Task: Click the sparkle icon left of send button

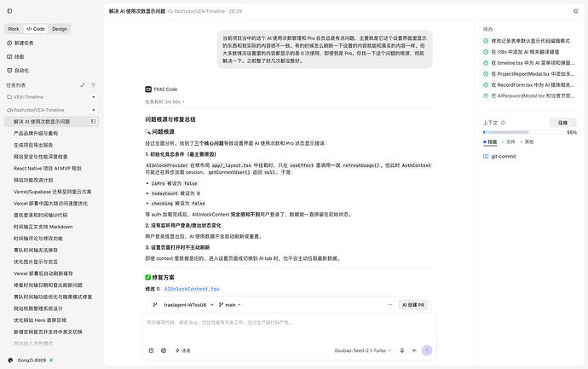Action: tap(414, 350)
